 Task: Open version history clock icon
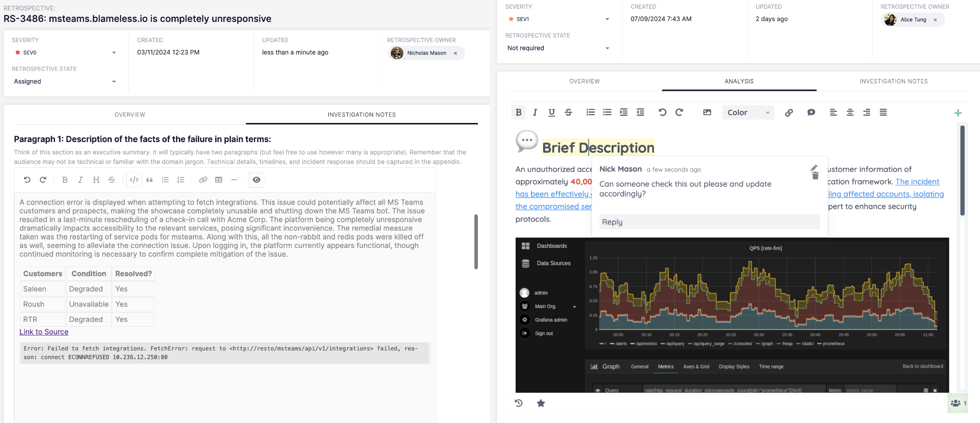[x=518, y=403]
